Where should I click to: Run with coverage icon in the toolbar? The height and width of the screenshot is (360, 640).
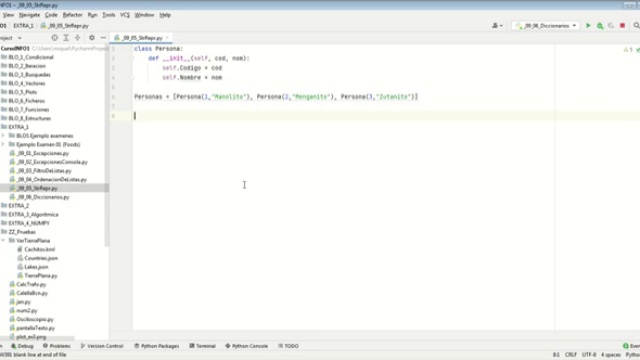[x=611, y=26]
